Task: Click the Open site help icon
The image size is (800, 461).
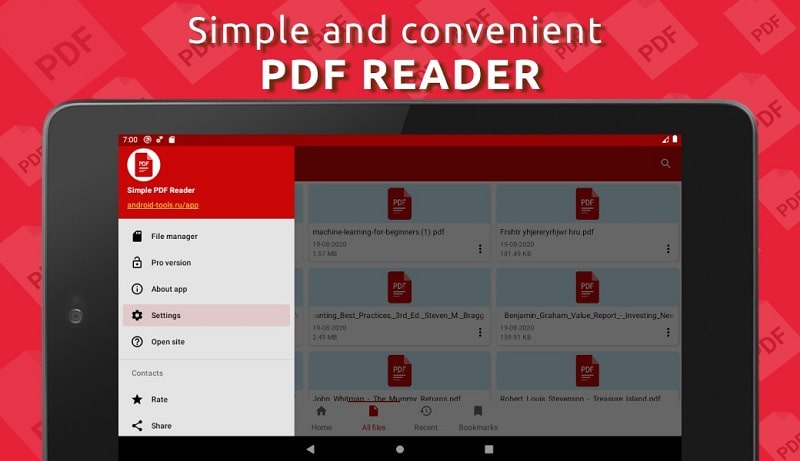Action: point(137,342)
